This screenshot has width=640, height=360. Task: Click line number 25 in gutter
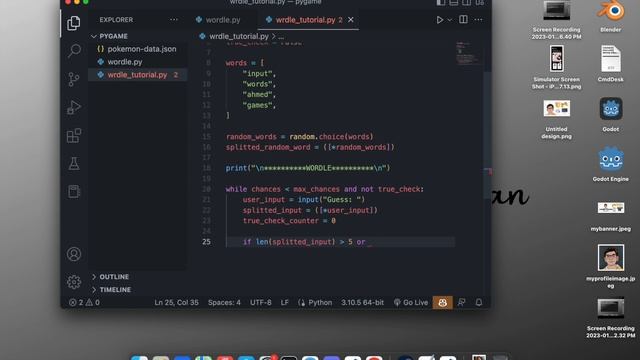tap(207, 242)
